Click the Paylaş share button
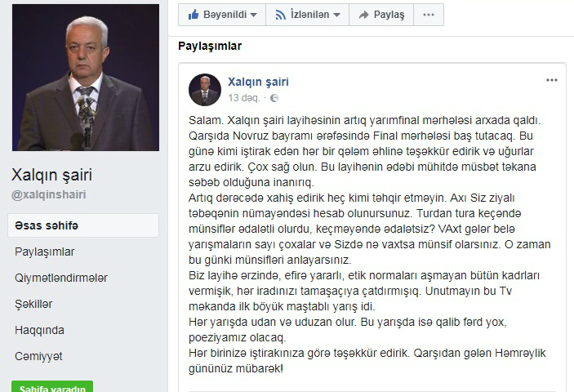574x392 pixels. point(381,15)
